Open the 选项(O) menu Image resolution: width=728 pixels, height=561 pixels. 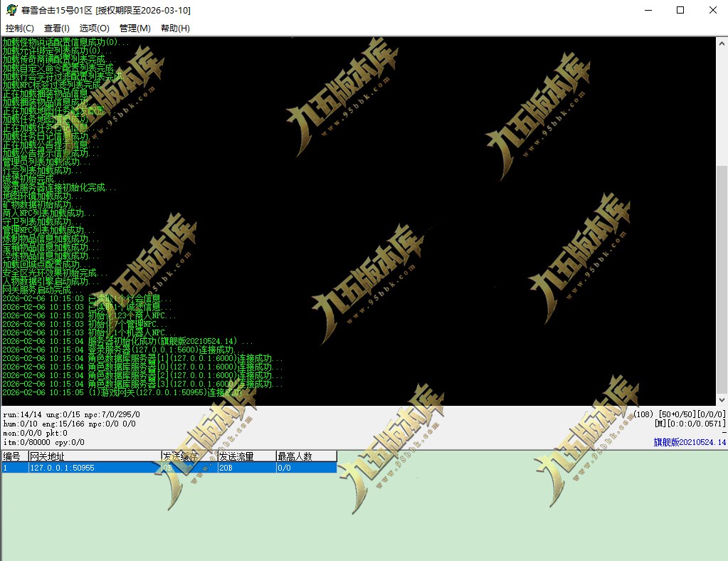click(94, 28)
